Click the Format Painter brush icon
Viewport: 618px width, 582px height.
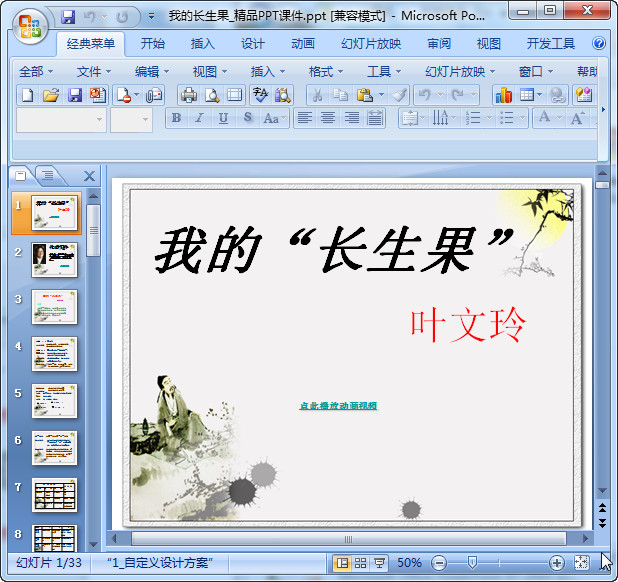pos(399,95)
